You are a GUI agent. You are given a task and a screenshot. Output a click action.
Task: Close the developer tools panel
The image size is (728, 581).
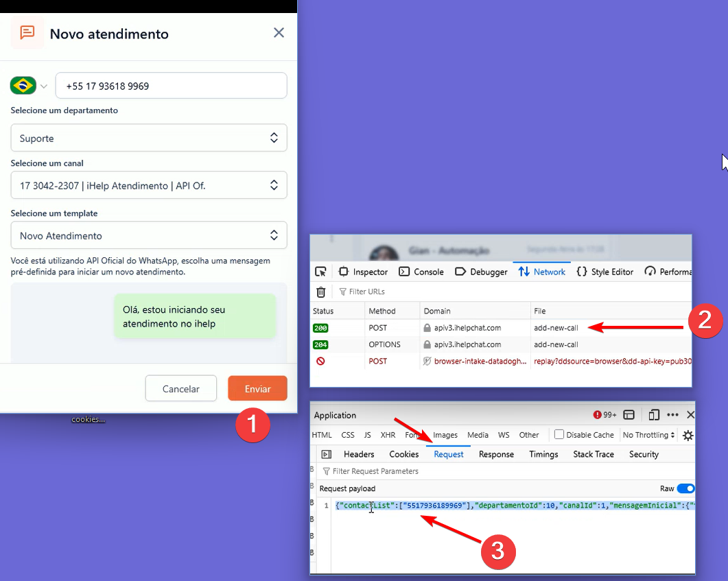point(690,415)
